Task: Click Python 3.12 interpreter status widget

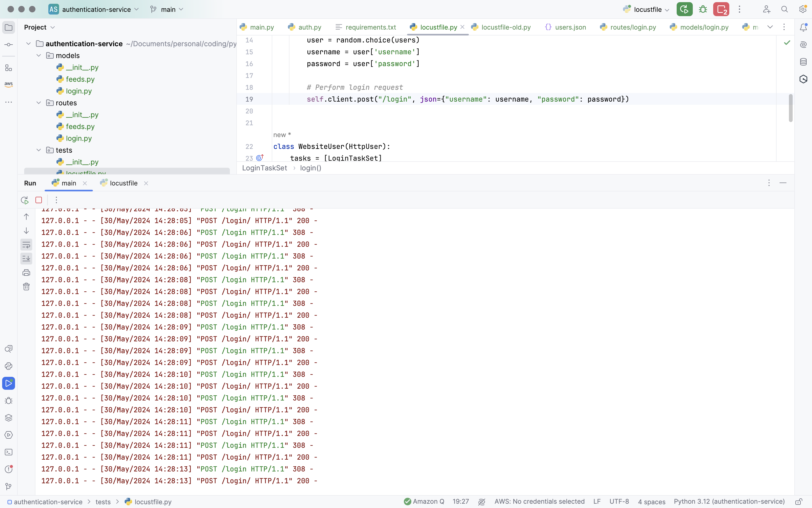Action: 729,502
